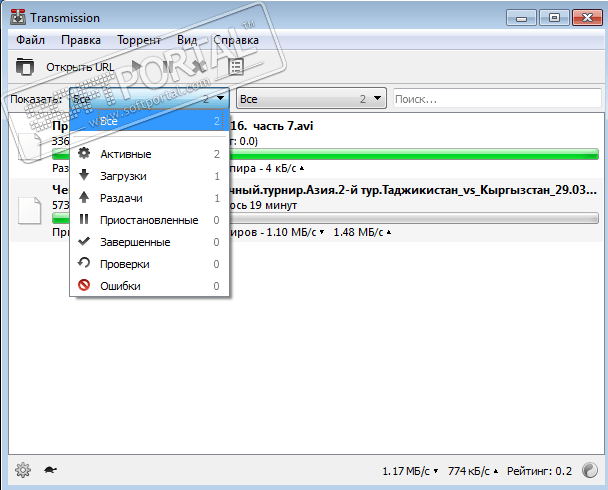Maximize the Transmission window
The height and width of the screenshot is (490, 608).
click(554, 18)
